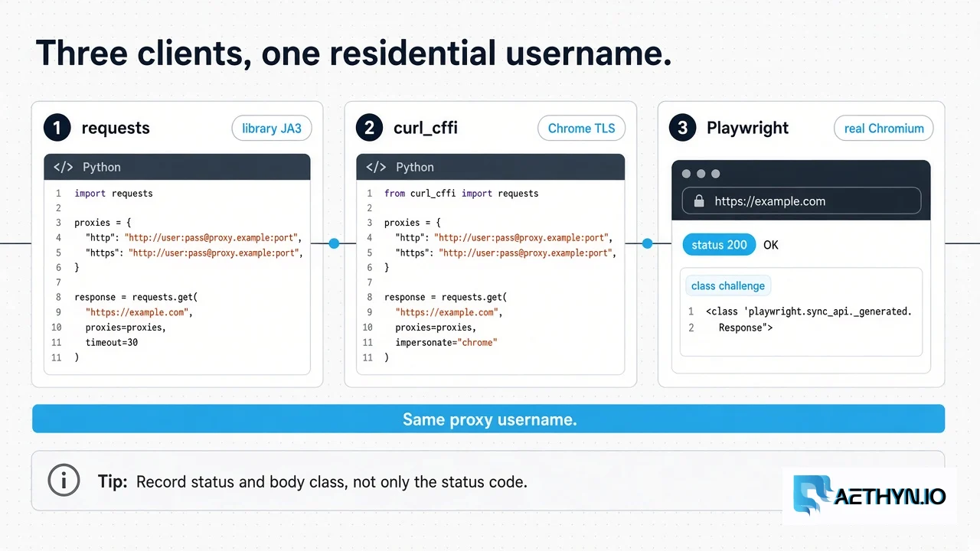Click the Aethyn.io logo

(x=869, y=495)
